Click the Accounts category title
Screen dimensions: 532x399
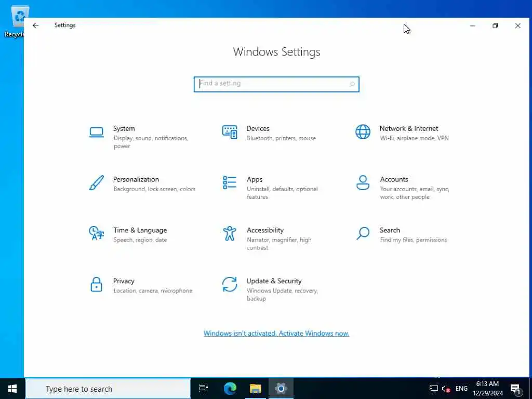[x=394, y=179]
